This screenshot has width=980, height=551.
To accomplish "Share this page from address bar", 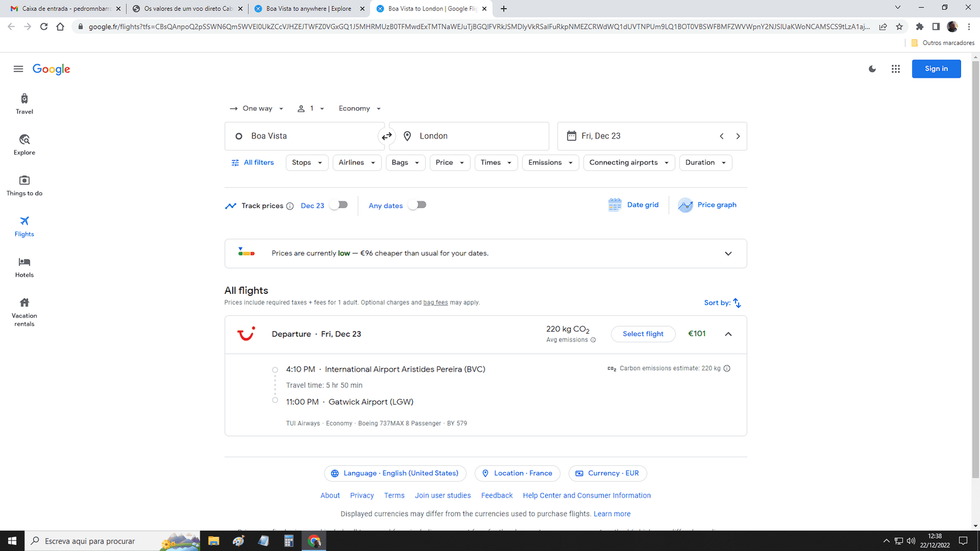I will pos(883,26).
